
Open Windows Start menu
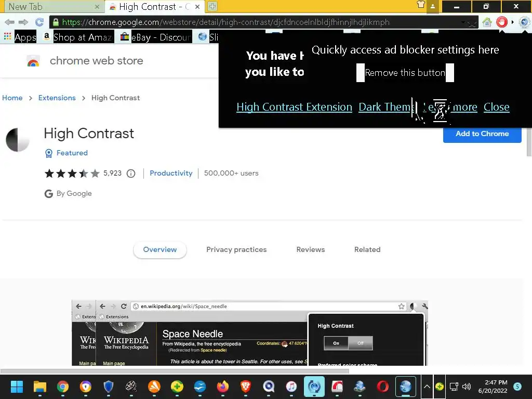pos(17,387)
